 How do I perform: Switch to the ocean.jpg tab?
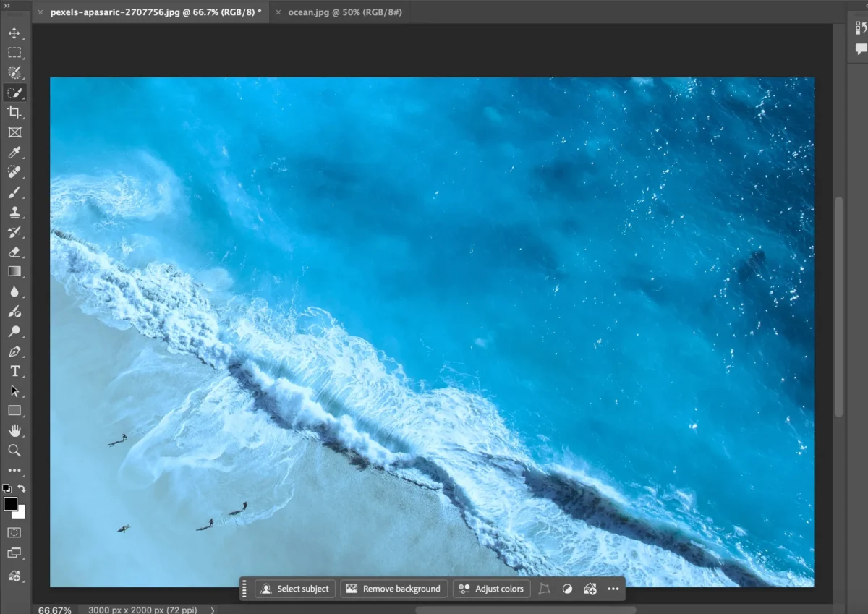click(344, 12)
